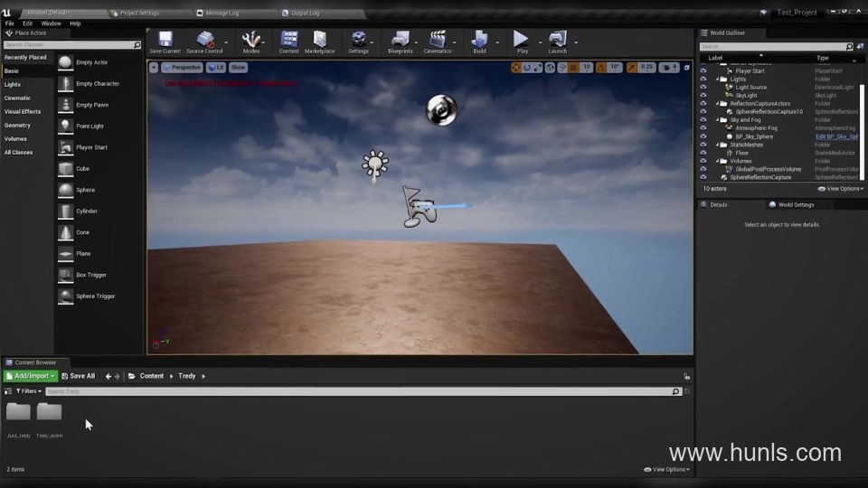Open the Filters dropdown in Content Browser

[29, 391]
